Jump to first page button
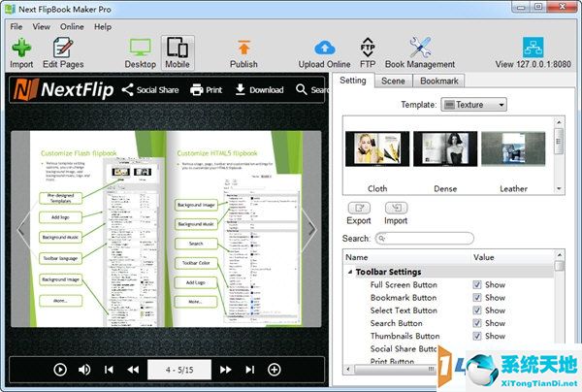Screen dimensions: 582x392 [x=109, y=370]
